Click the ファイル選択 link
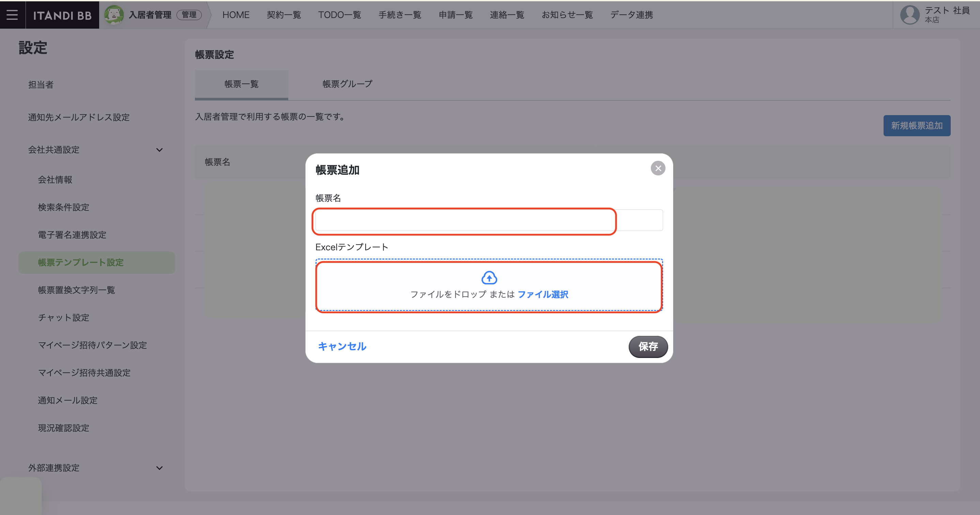This screenshot has width=980, height=515. click(x=543, y=294)
